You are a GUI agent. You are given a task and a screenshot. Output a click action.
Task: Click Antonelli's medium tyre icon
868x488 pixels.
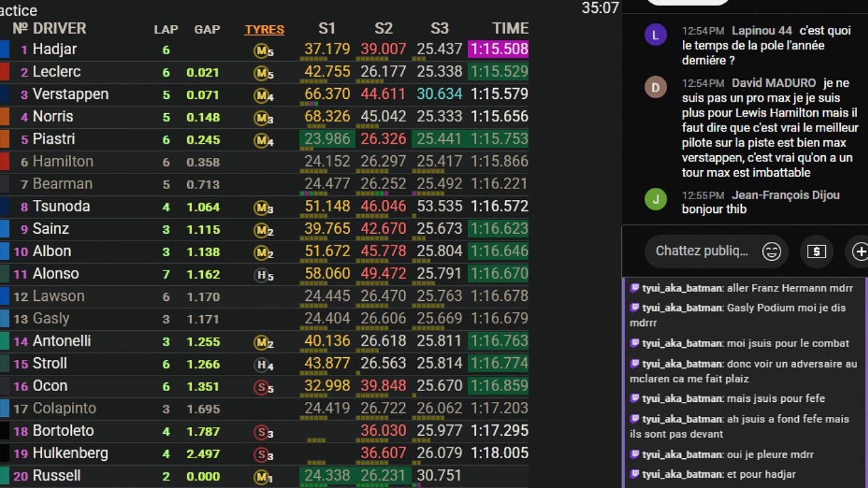click(263, 341)
